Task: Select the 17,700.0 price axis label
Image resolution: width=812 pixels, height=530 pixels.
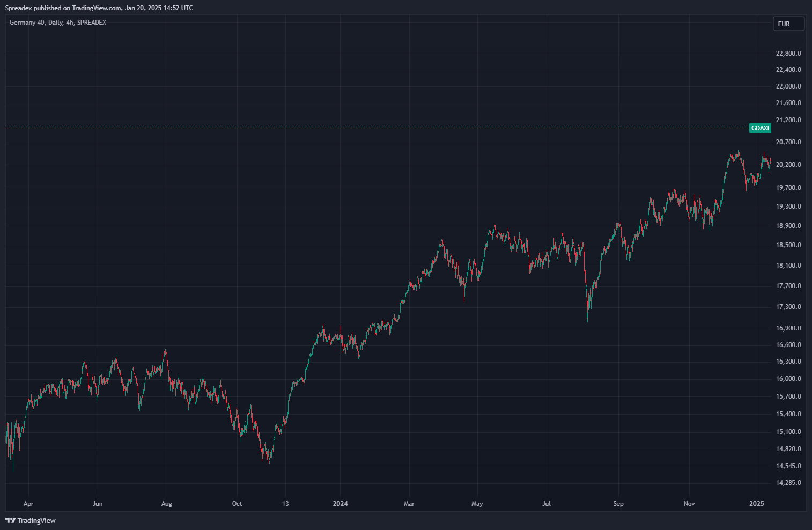Action: [788, 286]
